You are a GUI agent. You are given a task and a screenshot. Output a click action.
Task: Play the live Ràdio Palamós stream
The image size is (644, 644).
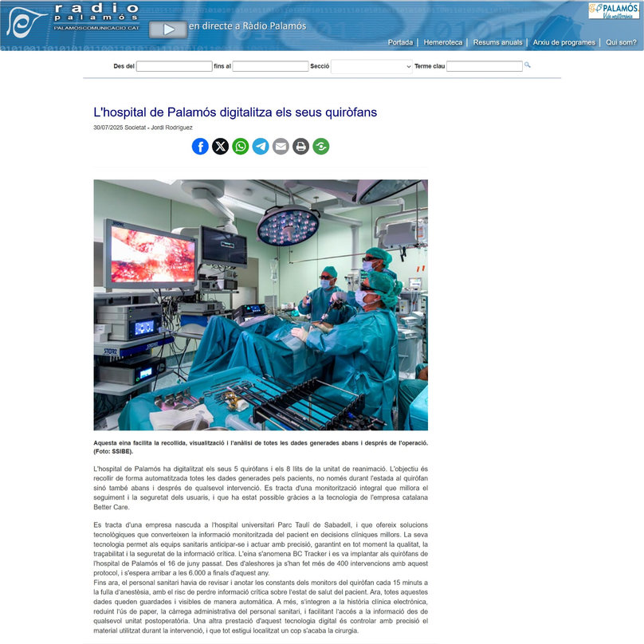(x=168, y=29)
